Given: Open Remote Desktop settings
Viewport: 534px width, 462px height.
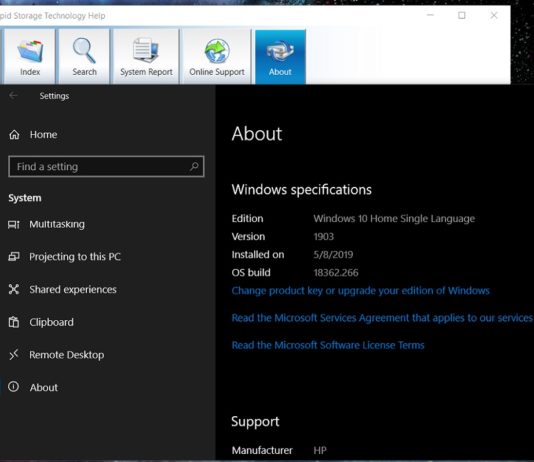Looking at the screenshot, I should click(x=67, y=355).
